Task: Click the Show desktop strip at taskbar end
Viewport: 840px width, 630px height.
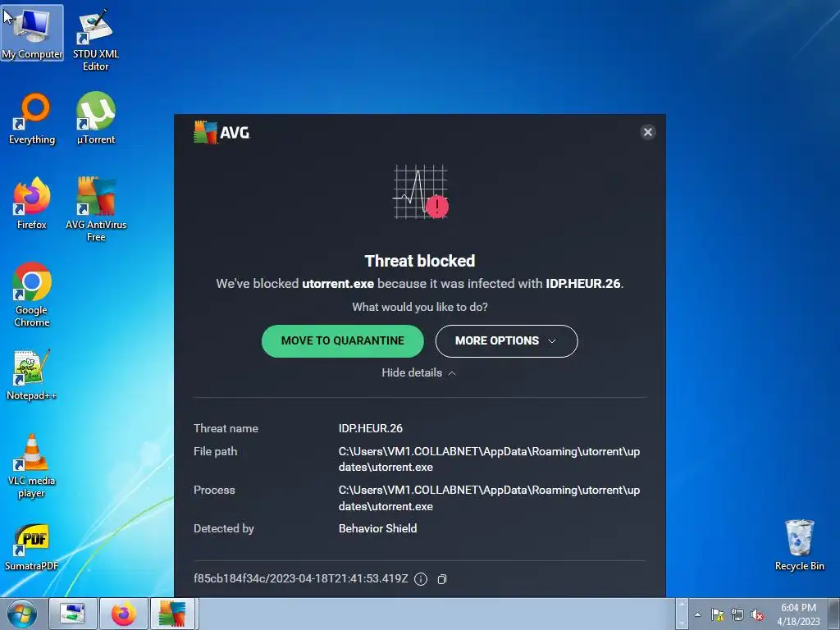Action: click(x=836, y=614)
